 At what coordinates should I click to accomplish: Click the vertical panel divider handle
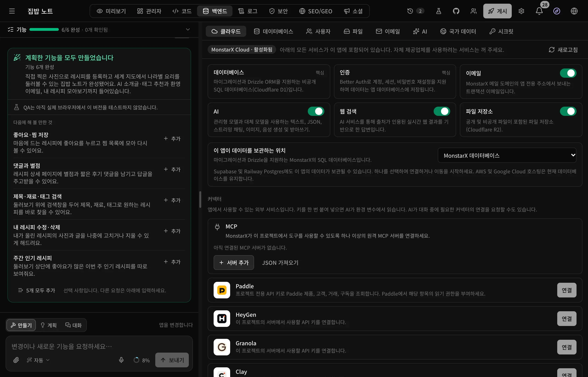pos(200,199)
